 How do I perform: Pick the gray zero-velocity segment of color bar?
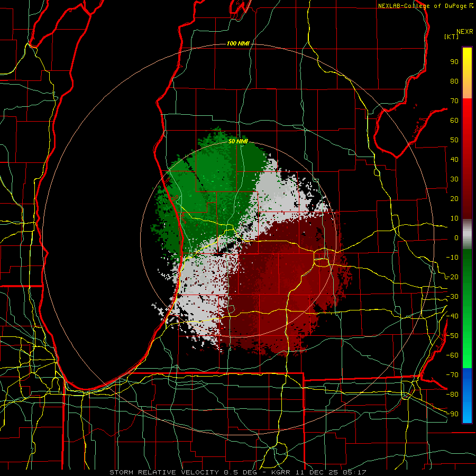pos(467,234)
